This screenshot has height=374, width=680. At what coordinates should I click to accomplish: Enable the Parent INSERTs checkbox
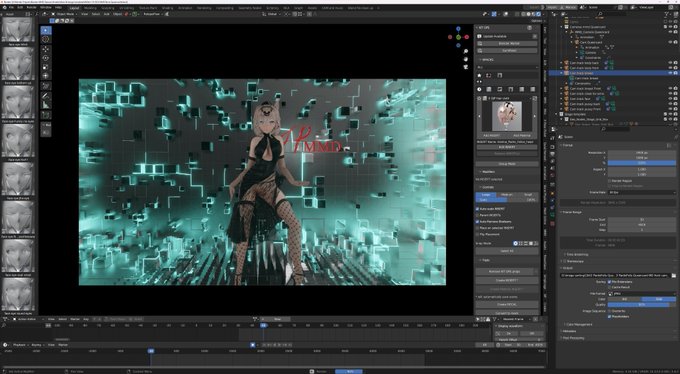coord(478,215)
